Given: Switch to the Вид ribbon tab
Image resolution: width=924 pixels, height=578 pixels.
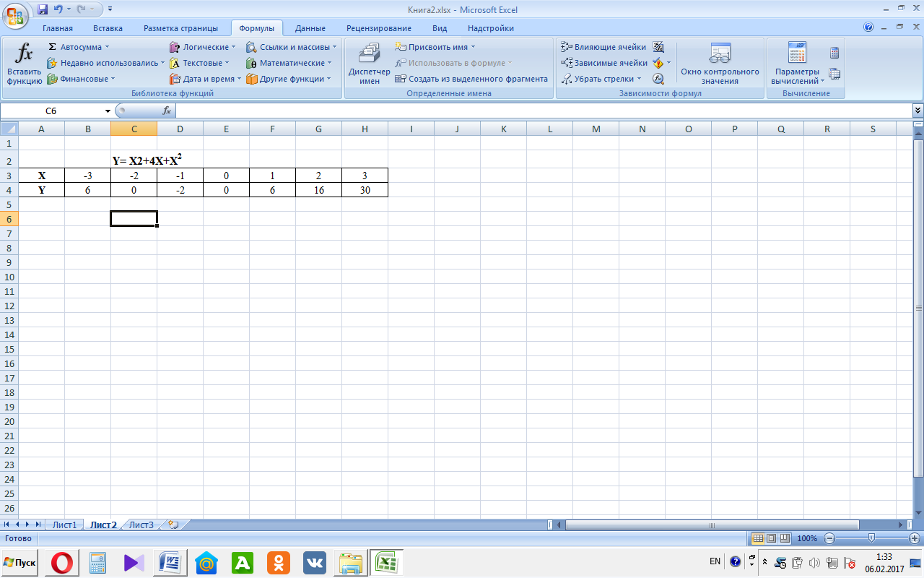Looking at the screenshot, I should pyautogui.click(x=440, y=28).
